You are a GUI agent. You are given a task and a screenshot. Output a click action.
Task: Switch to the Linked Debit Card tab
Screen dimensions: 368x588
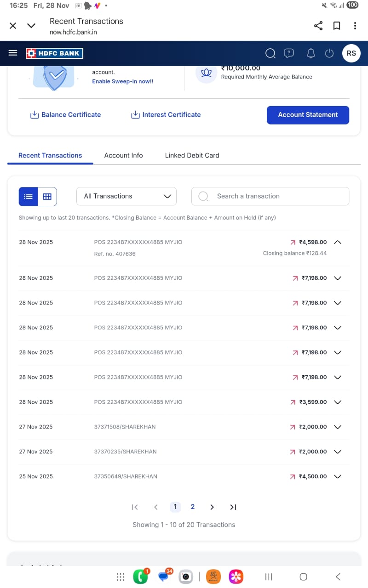(192, 155)
